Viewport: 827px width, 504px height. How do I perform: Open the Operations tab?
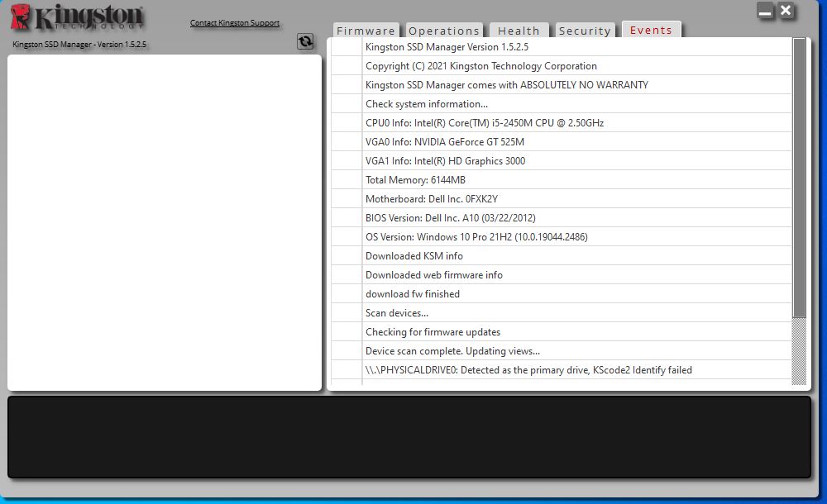tap(444, 31)
